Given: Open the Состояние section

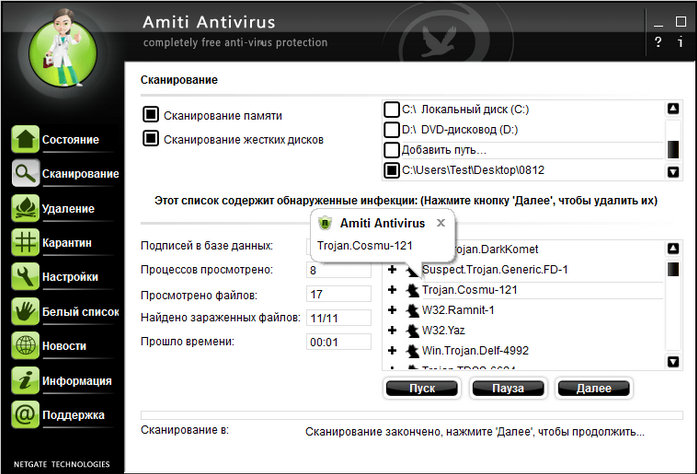Looking at the screenshot, I should (70, 140).
